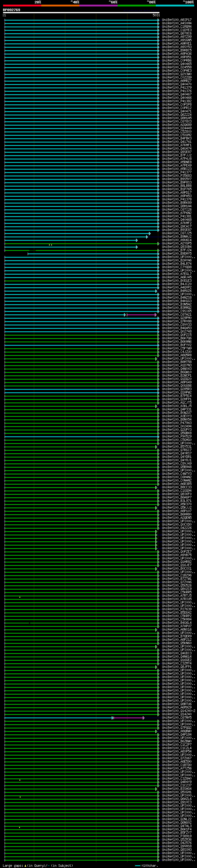Click the orange ~40% legend segment
Screen dimensions: 197x868
coord(60,6)
